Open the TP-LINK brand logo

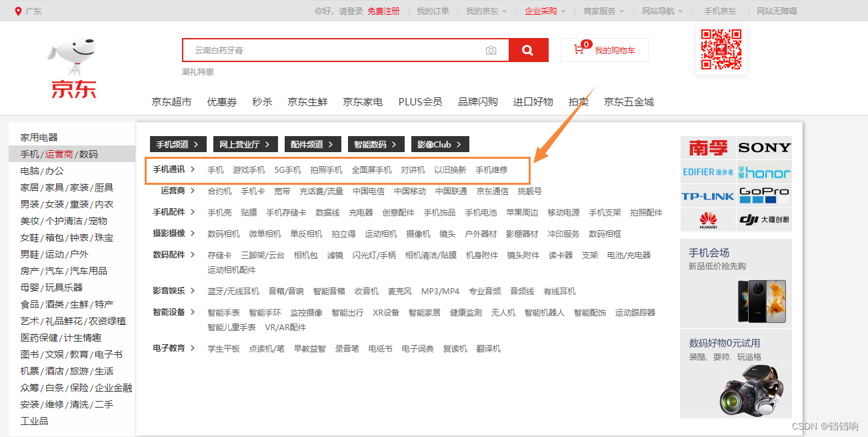[x=708, y=196]
